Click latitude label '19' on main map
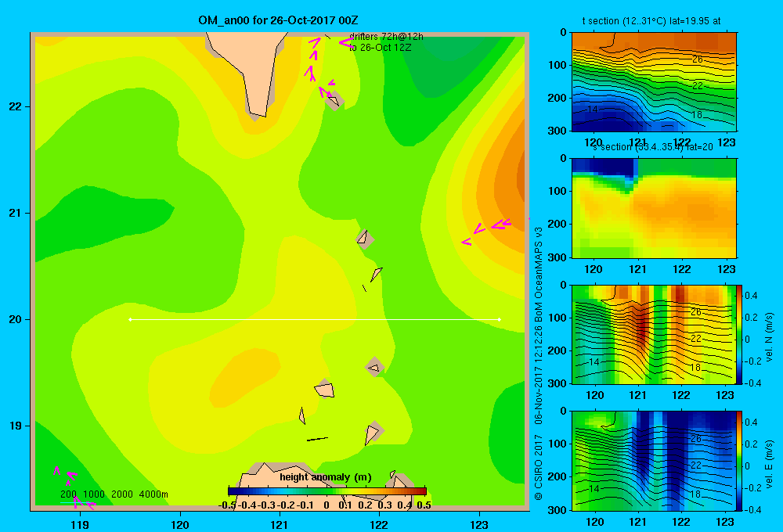 (x=16, y=426)
